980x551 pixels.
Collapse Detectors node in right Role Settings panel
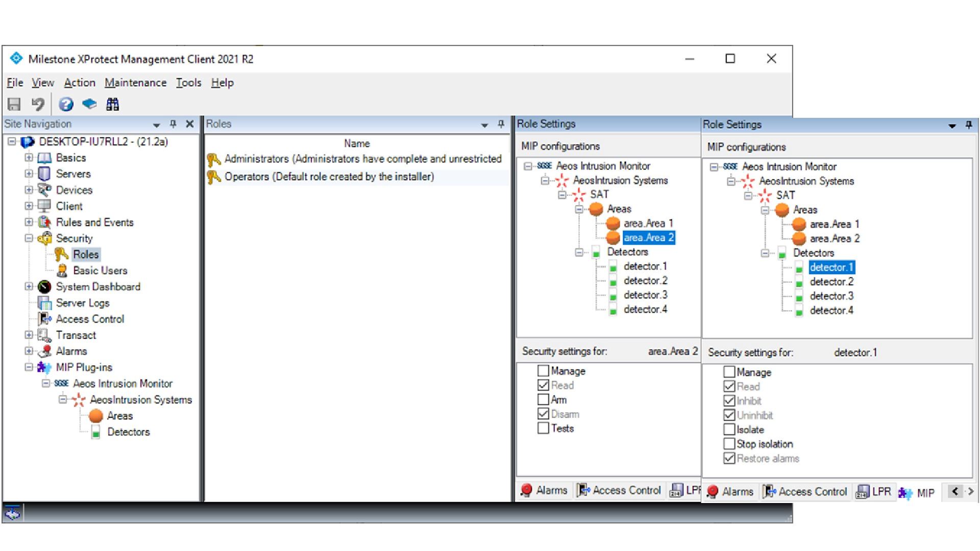(765, 253)
